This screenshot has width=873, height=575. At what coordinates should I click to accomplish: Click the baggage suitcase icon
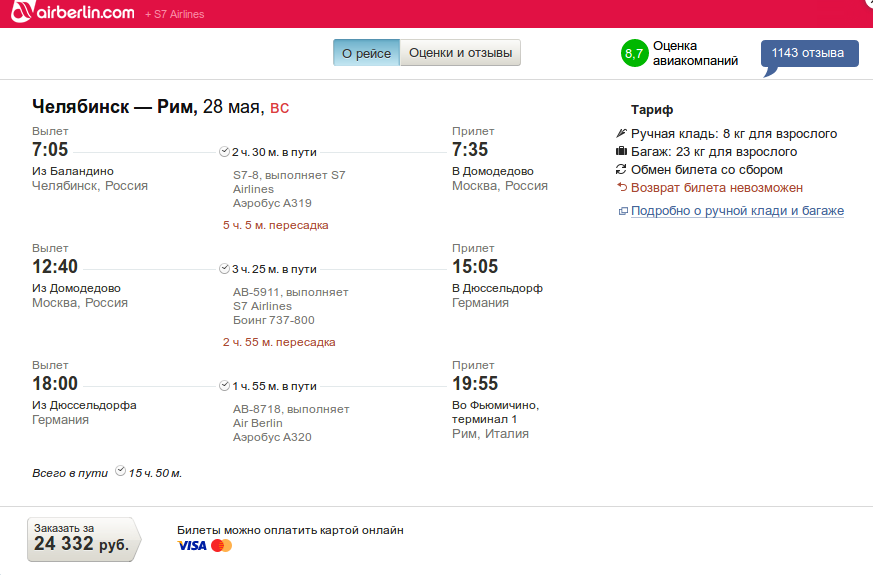[x=621, y=151]
